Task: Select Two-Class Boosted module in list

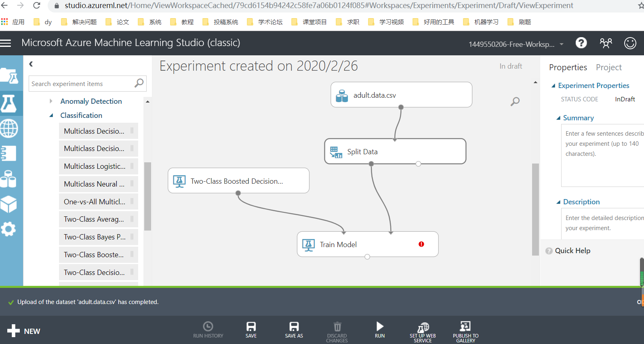Action: tap(99, 255)
